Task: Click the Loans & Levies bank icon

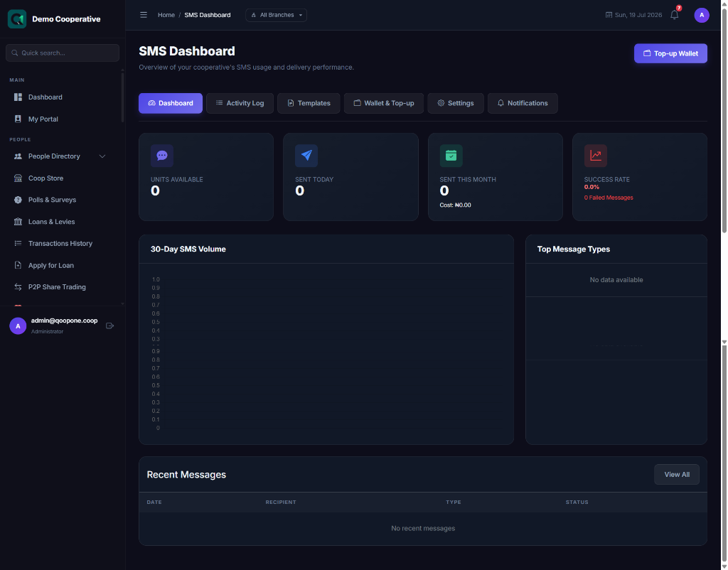Action: click(x=18, y=222)
